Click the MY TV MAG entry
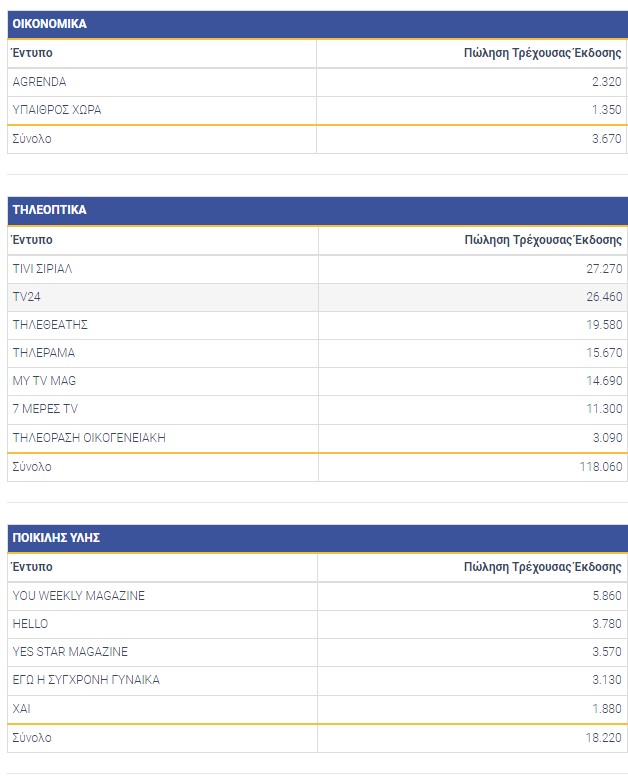This screenshot has width=628, height=777. coord(44,381)
